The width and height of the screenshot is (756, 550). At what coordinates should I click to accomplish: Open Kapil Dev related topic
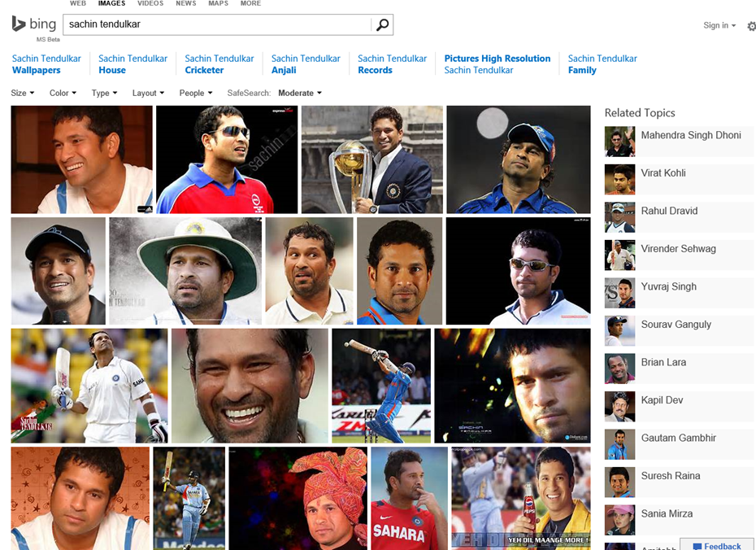(679, 407)
